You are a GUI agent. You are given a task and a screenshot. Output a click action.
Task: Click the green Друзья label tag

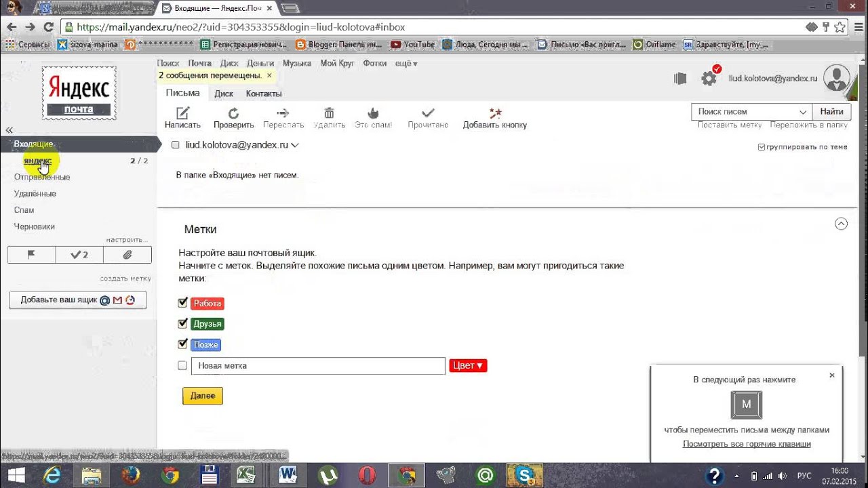click(208, 324)
